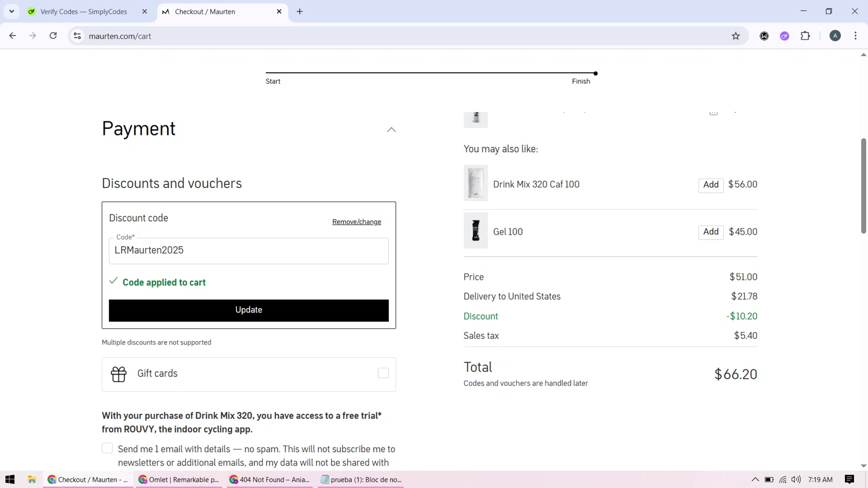Viewport: 868px width, 488px height.
Task: Switch to Checkout / Maurten taskbar window
Action: [x=88, y=479]
